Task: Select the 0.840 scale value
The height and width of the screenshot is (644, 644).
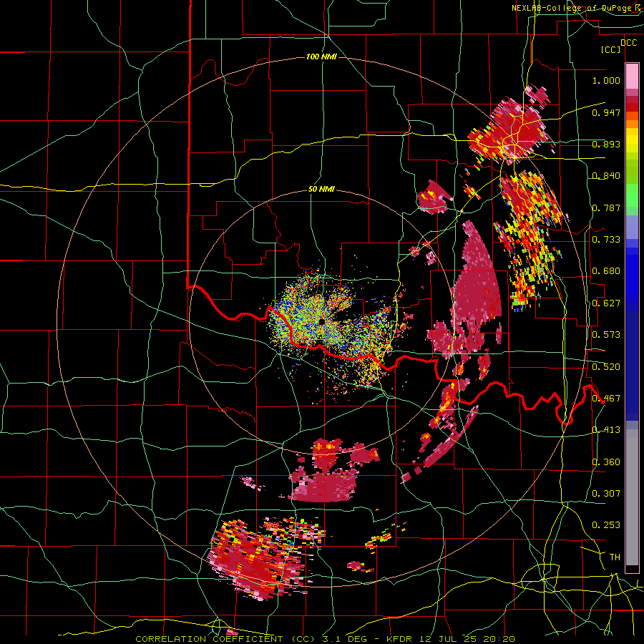Action: tap(606, 176)
